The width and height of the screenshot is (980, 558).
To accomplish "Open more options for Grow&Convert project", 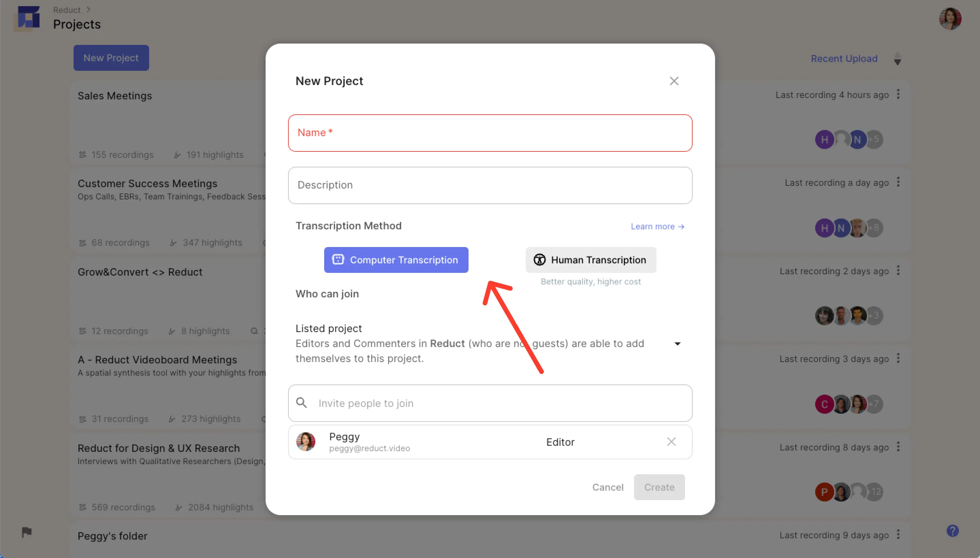I will coord(898,270).
